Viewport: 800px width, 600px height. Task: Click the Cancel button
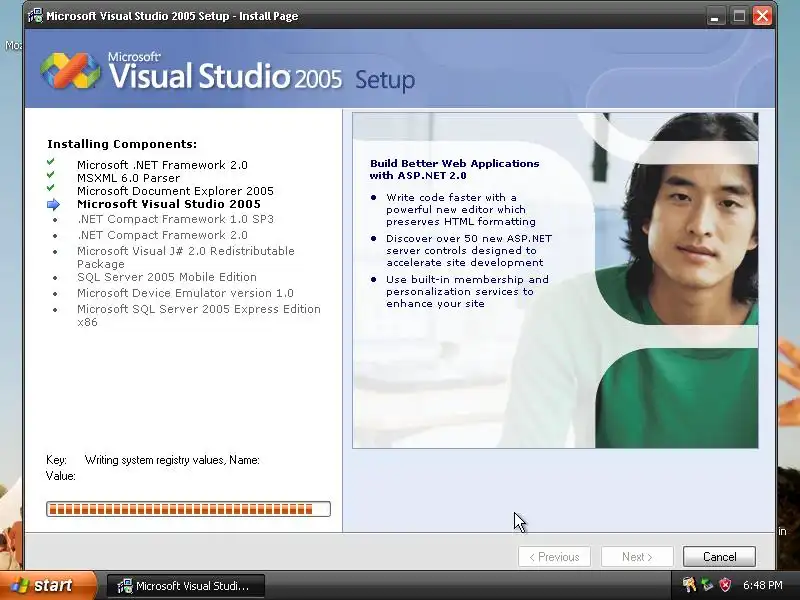coord(719,557)
